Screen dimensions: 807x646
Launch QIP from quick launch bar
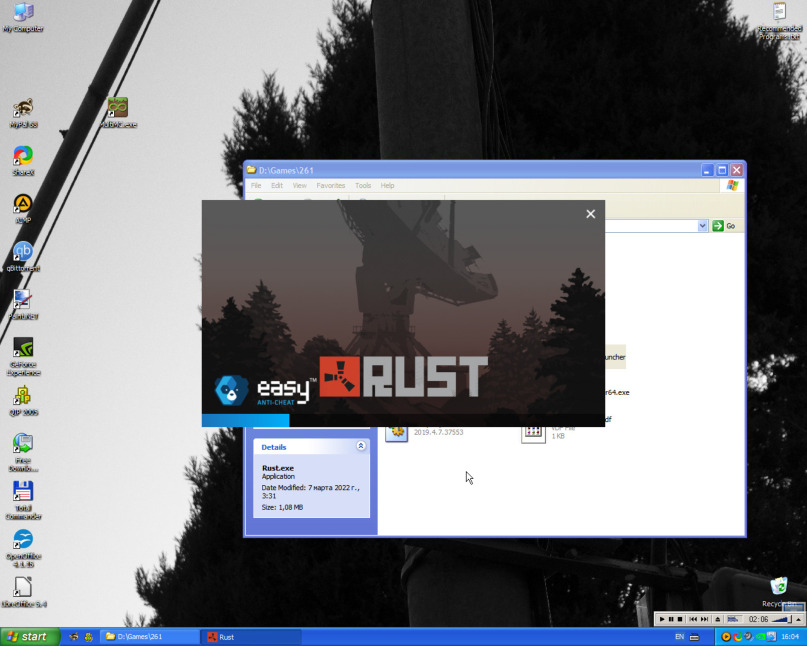click(x=89, y=637)
